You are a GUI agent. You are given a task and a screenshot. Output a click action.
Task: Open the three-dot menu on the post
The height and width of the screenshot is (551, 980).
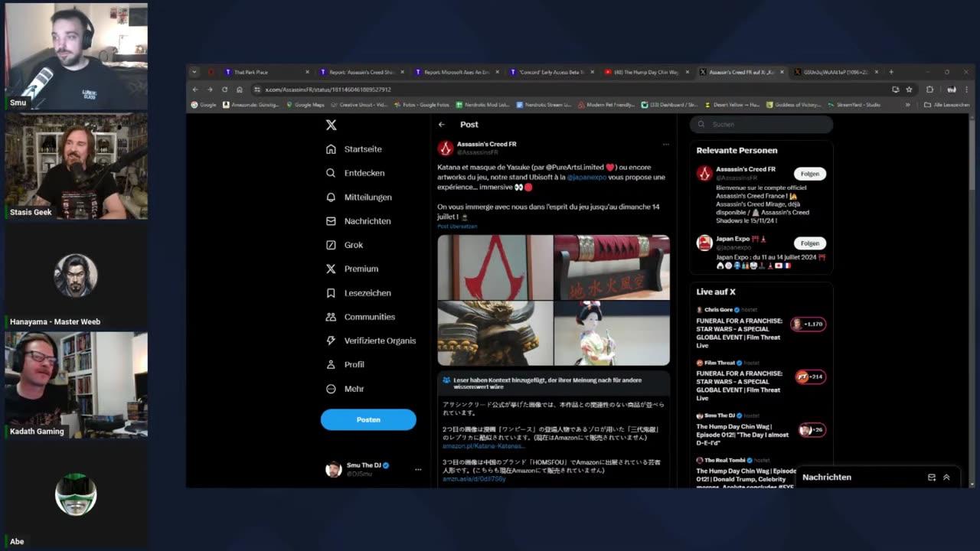coord(665,144)
